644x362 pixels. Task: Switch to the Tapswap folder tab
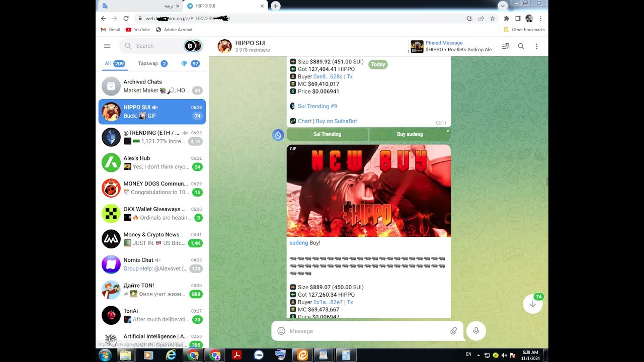[x=153, y=64]
